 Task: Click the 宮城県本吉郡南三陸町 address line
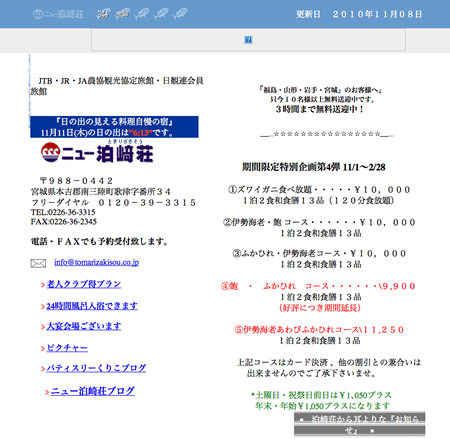tap(101, 192)
